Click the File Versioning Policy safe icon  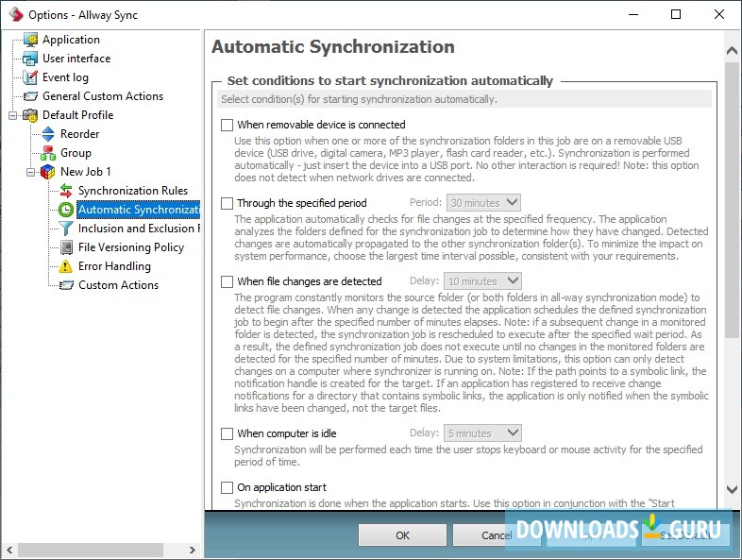pyautogui.click(x=66, y=247)
